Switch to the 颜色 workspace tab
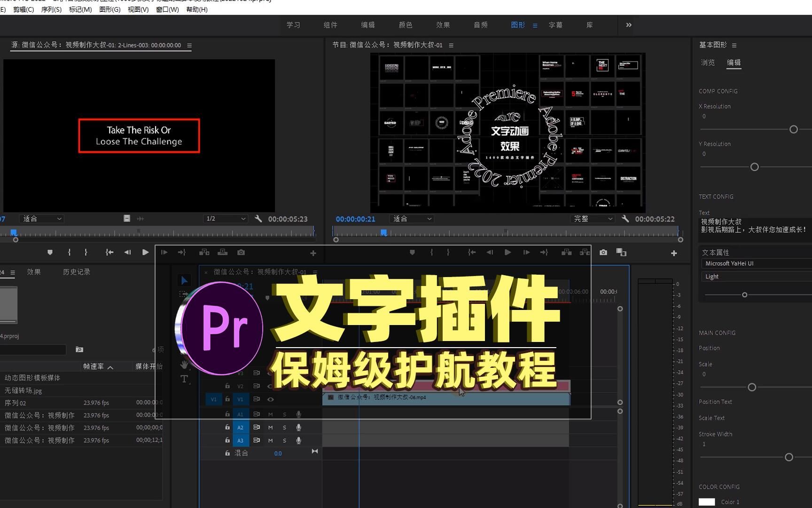 [x=405, y=25]
